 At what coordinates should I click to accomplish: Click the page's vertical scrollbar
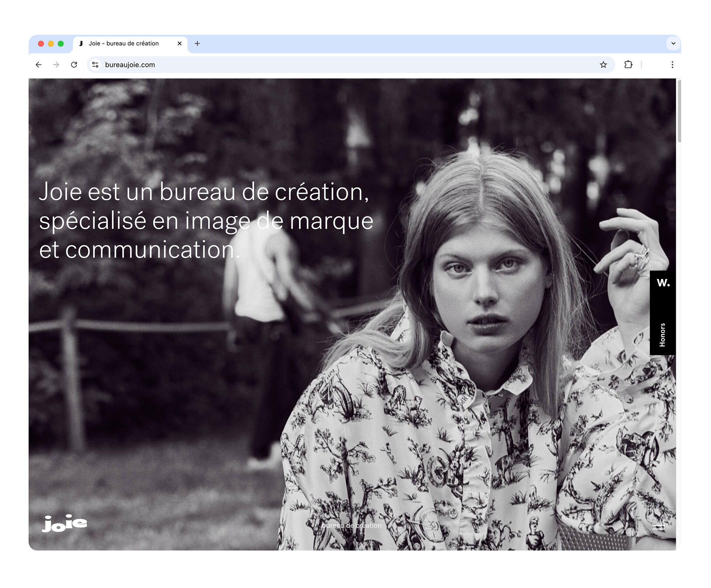click(x=679, y=111)
